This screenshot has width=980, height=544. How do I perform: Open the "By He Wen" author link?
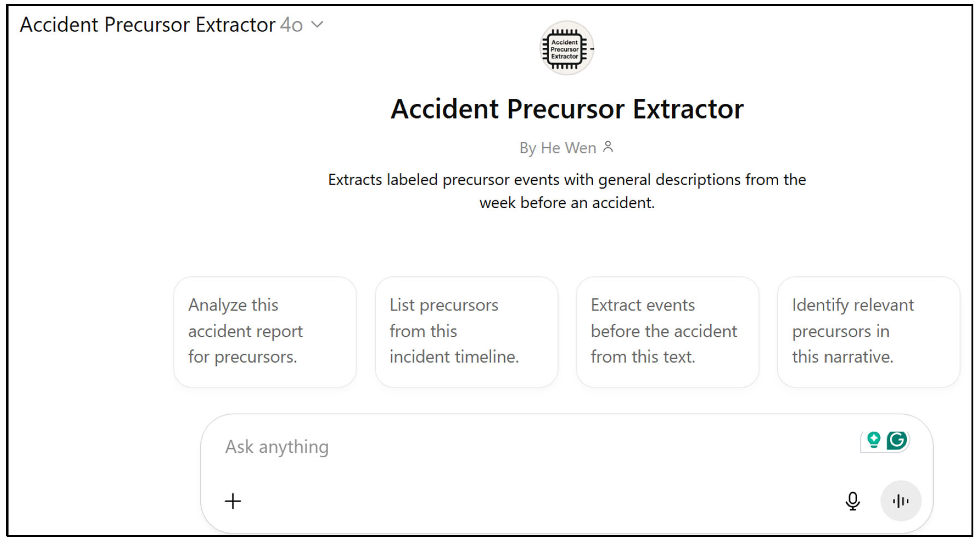point(558,148)
